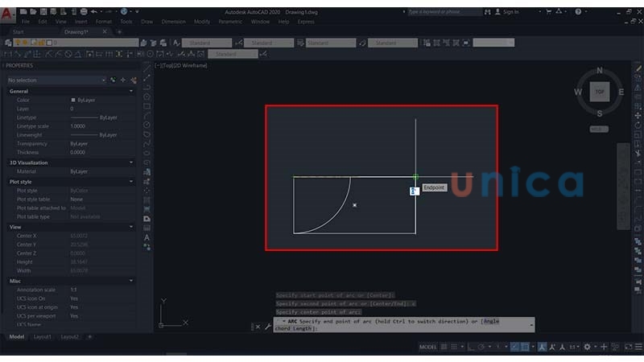Toggle the grid display in status bar
This screenshot has width=644, height=362.
click(445, 347)
